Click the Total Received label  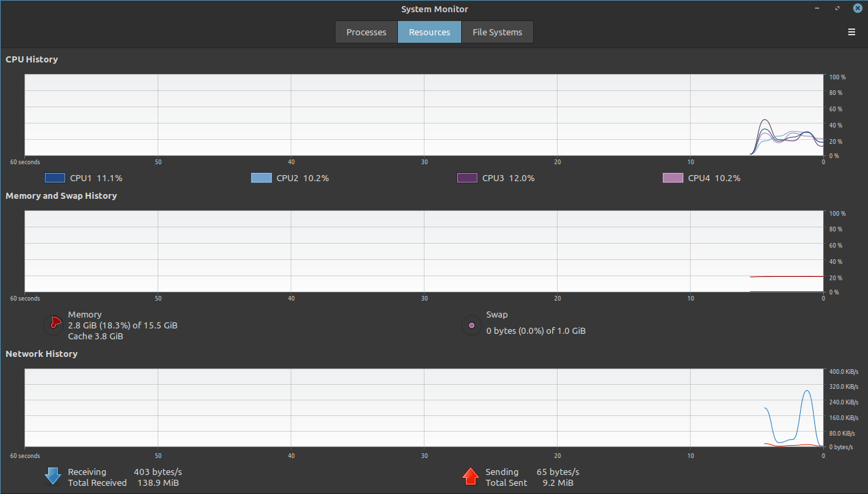97,482
